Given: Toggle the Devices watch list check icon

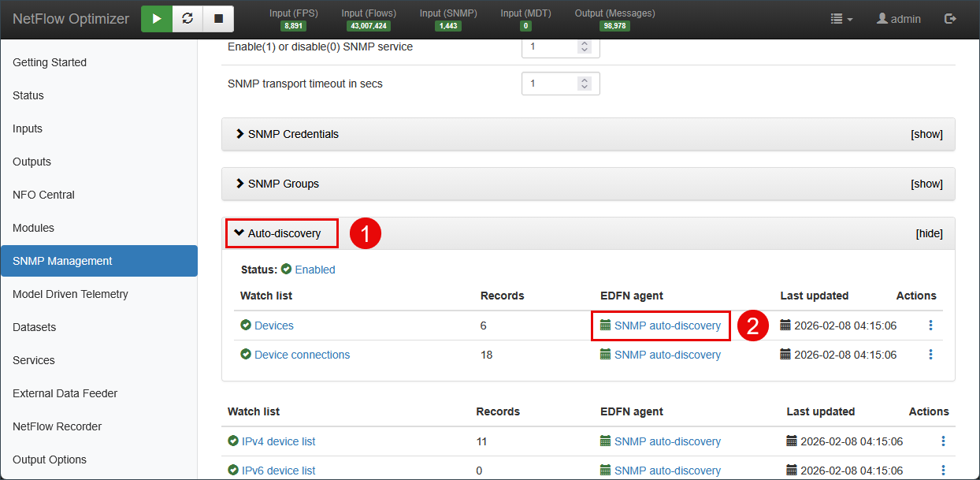Looking at the screenshot, I should [246, 326].
